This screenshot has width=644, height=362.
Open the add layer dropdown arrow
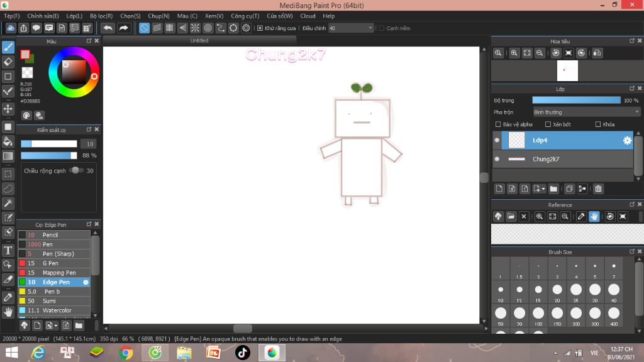(x=543, y=189)
